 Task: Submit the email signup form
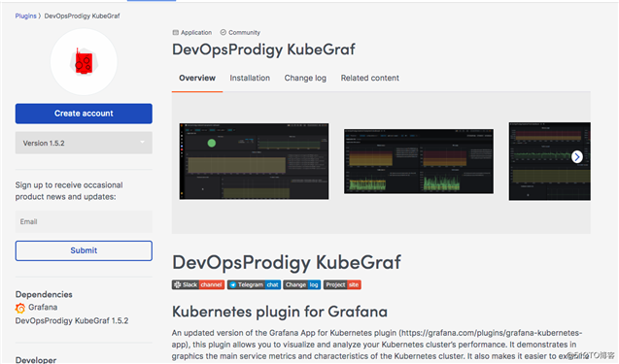coord(84,250)
